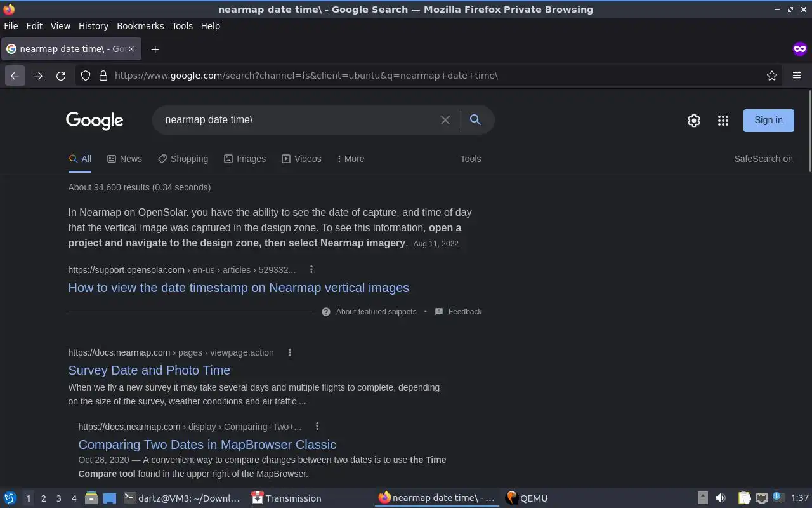Open the update notifier tray icon
Viewport: 812px width, 508px height.
coord(778,498)
